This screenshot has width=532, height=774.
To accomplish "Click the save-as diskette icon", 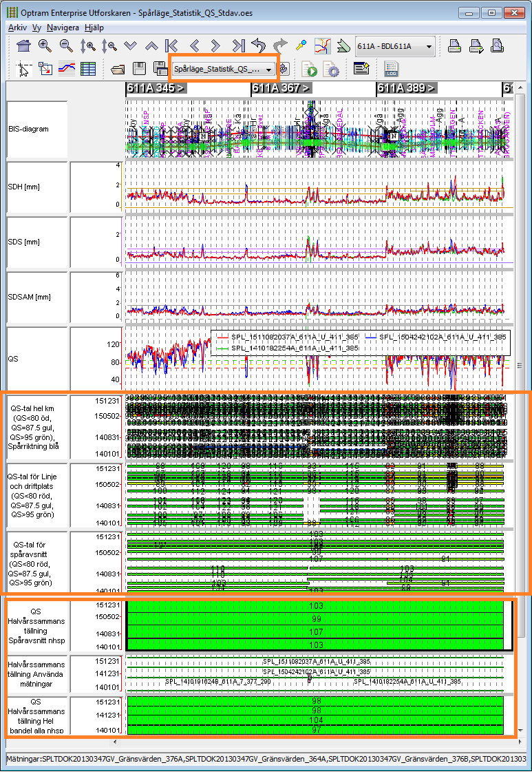I will (160, 69).
